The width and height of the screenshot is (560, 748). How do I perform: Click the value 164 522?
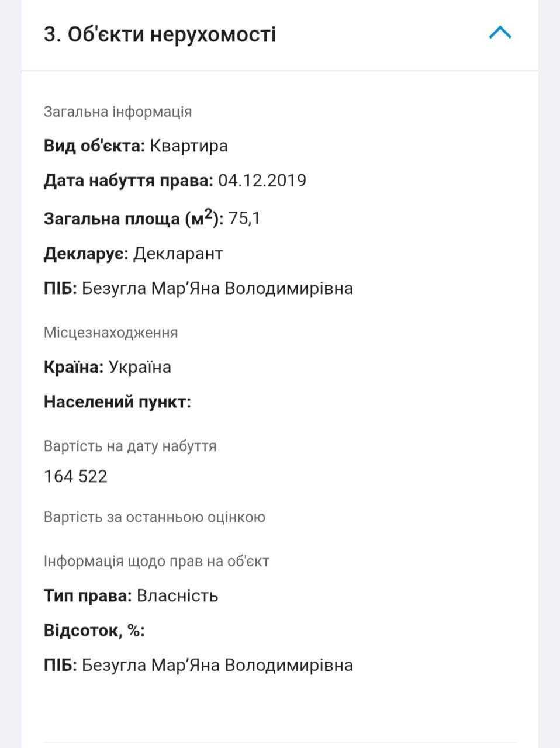point(76,477)
